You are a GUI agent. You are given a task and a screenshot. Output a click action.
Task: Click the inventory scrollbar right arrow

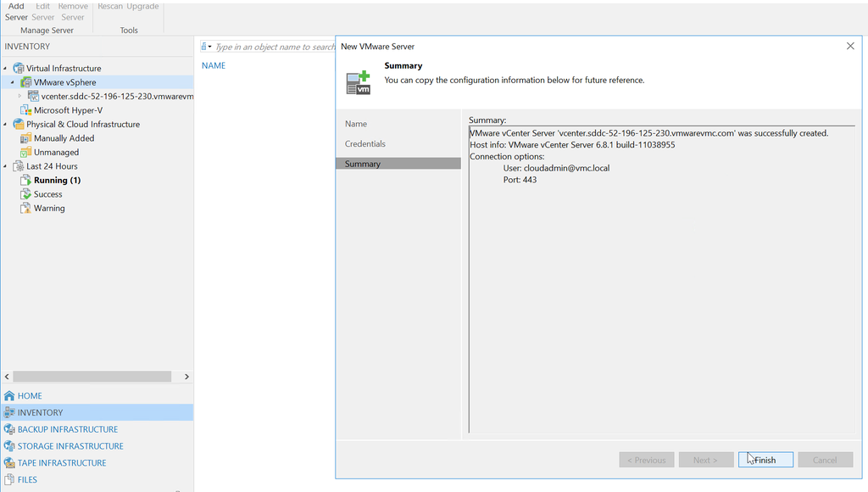186,376
